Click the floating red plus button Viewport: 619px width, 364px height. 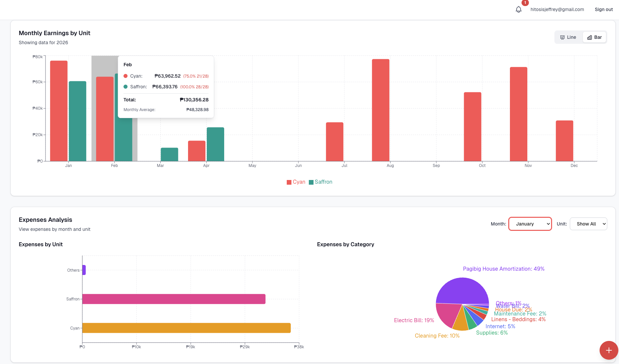tap(609, 350)
